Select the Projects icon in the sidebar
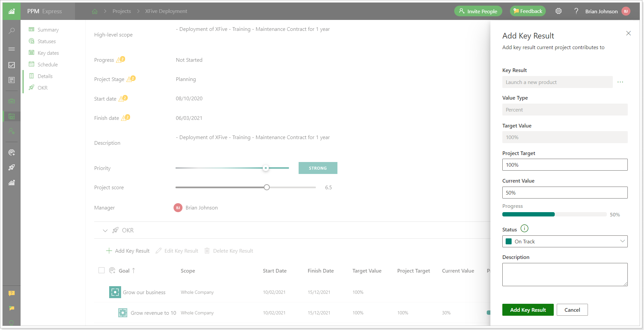Viewport: 644px width, 330px height. [12, 116]
